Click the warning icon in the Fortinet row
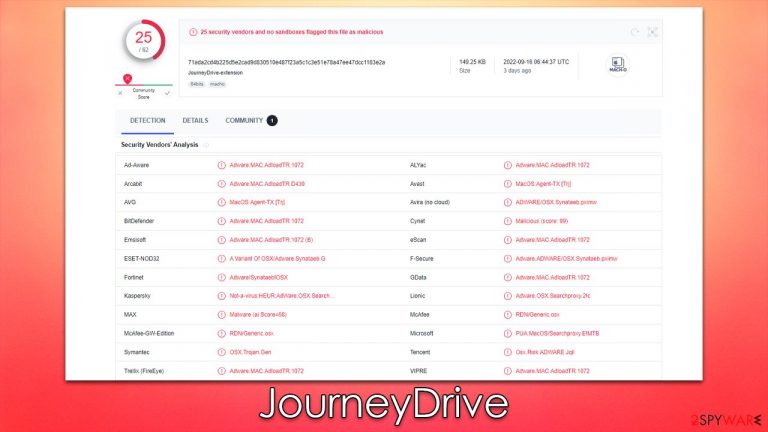 (x=221, y=277)
